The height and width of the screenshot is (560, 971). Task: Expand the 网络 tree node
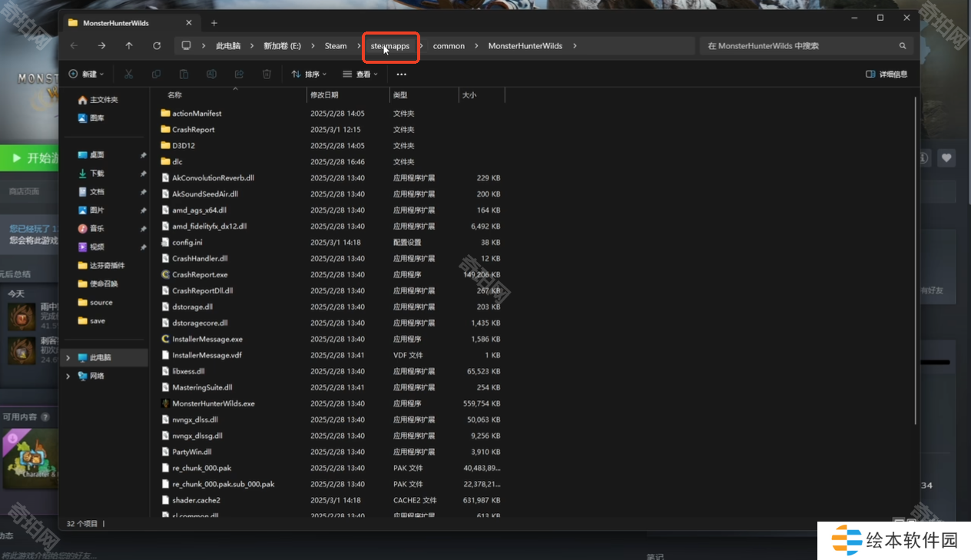68,376
